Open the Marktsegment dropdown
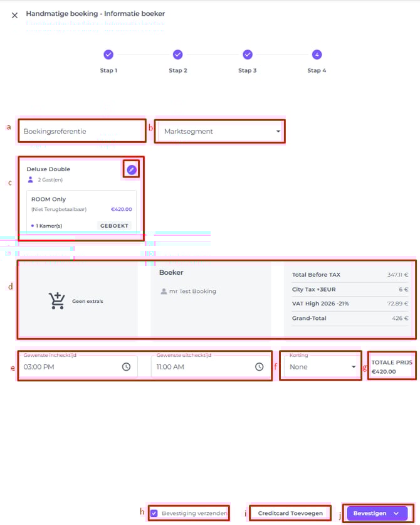The image size is (420, 525). pyautogui.click(x=219, y=132)
